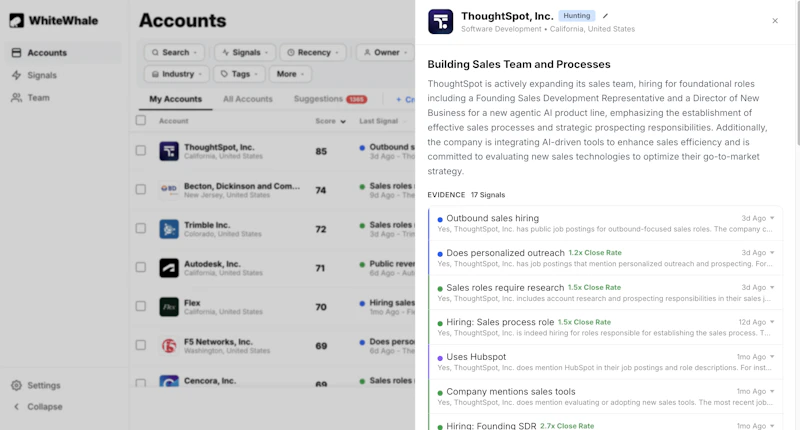Click the Cencora, Inc. company logo
Image resolution: width=800 pixels, height=430 pixels.
[169, 381]
